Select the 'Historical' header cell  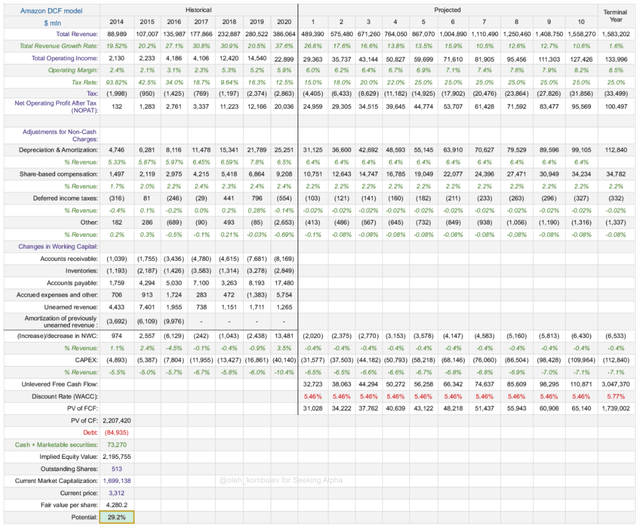pyautogui.click(x=198, y=10)
